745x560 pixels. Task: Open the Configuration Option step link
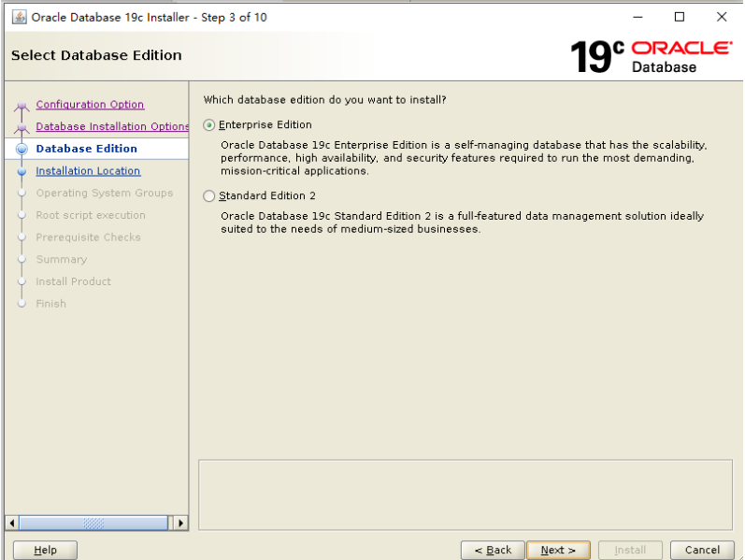pyautogui.click(x=90, y=104)
